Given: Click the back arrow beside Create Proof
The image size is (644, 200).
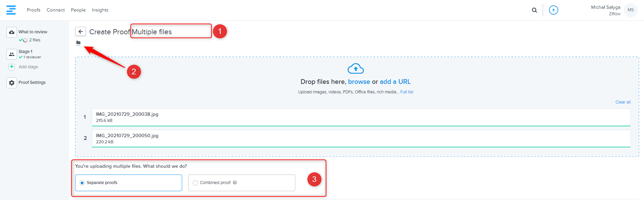Looking at the screenshot, I should (x=81, y=32).
